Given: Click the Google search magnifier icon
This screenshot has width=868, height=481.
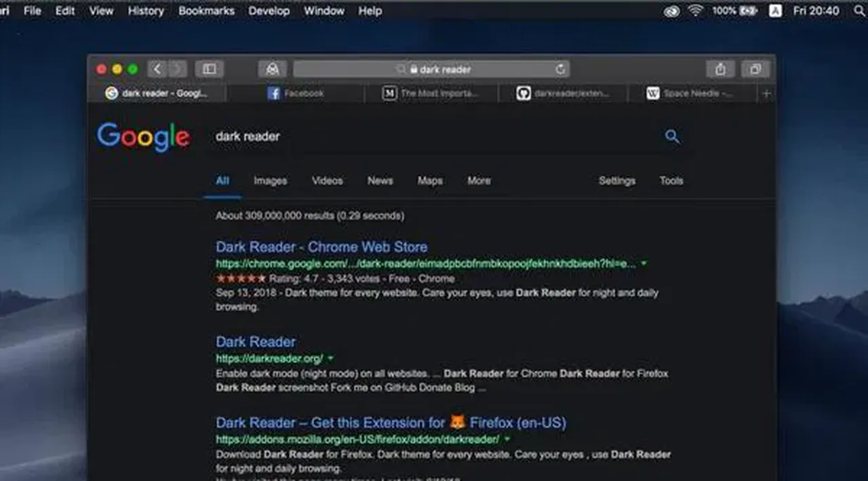Looking at the screenshot, I should 671,136.
